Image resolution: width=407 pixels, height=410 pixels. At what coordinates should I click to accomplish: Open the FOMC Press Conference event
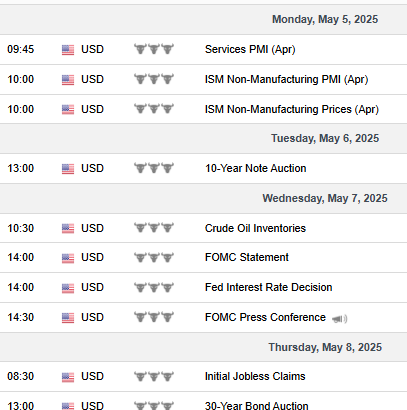point(265,317)
